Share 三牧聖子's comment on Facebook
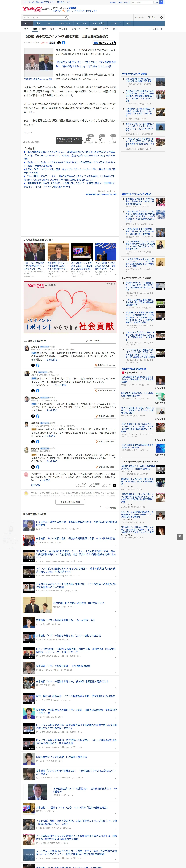Image resolution: width=186 pixels, height=868 pixels. pyautogui.click(x=38, y=365)
